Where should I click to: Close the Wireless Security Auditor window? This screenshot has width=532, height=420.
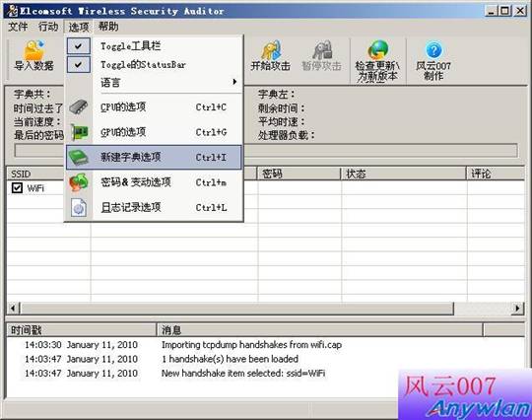click(519, 11)
